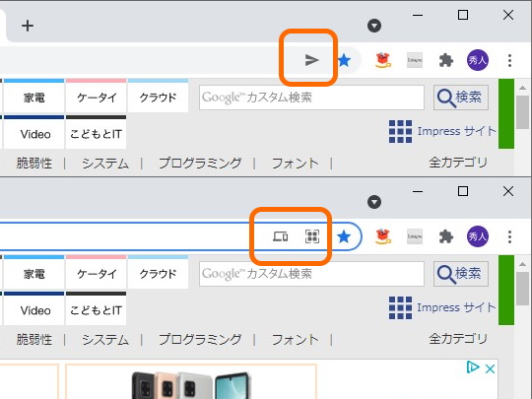Select the クラウド tab in lower window
Screen dimensions: 532x399
(158, 272)
